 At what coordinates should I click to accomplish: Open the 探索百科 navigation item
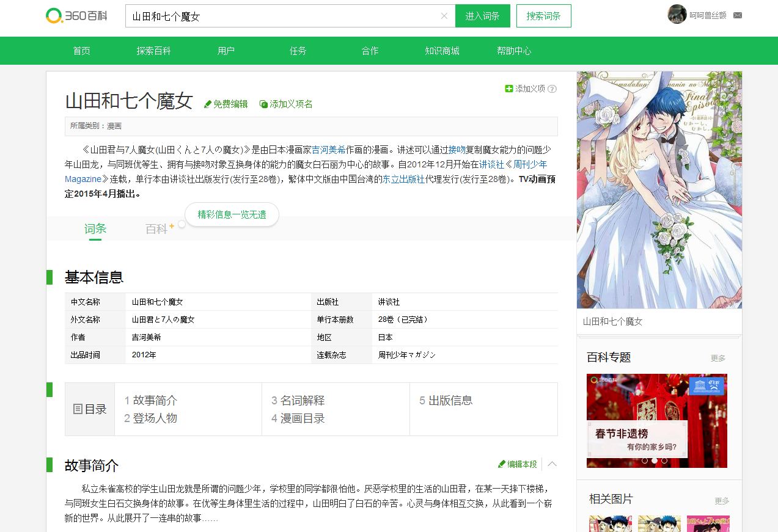153,51
